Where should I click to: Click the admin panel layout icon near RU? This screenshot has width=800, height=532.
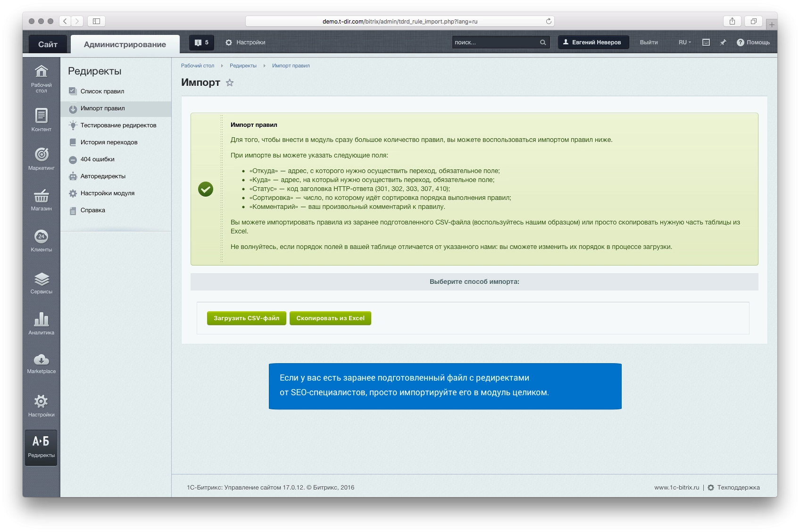click(706, 42)
